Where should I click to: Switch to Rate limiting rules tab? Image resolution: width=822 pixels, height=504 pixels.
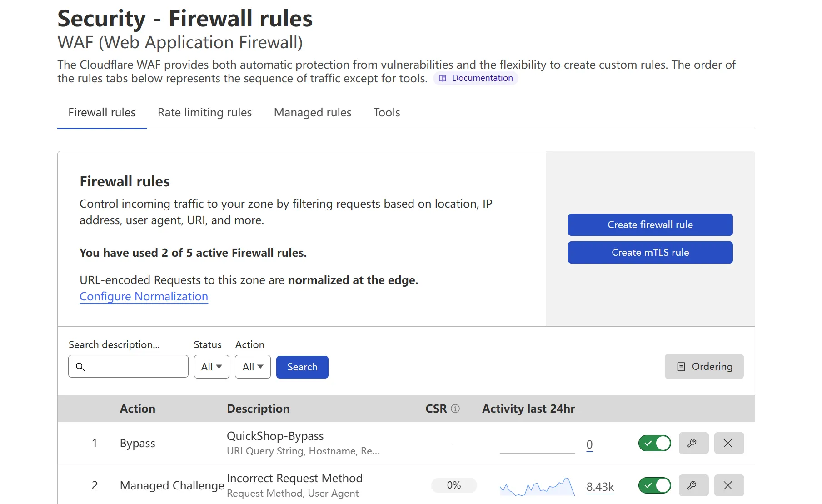click(x=204, y=113)
